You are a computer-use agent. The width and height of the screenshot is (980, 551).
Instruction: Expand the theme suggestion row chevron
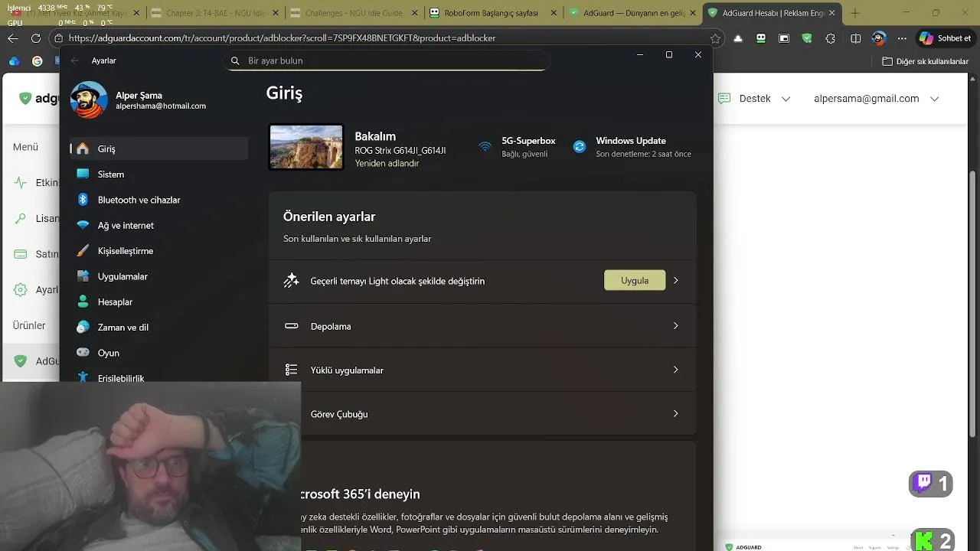tap(675, 281)
